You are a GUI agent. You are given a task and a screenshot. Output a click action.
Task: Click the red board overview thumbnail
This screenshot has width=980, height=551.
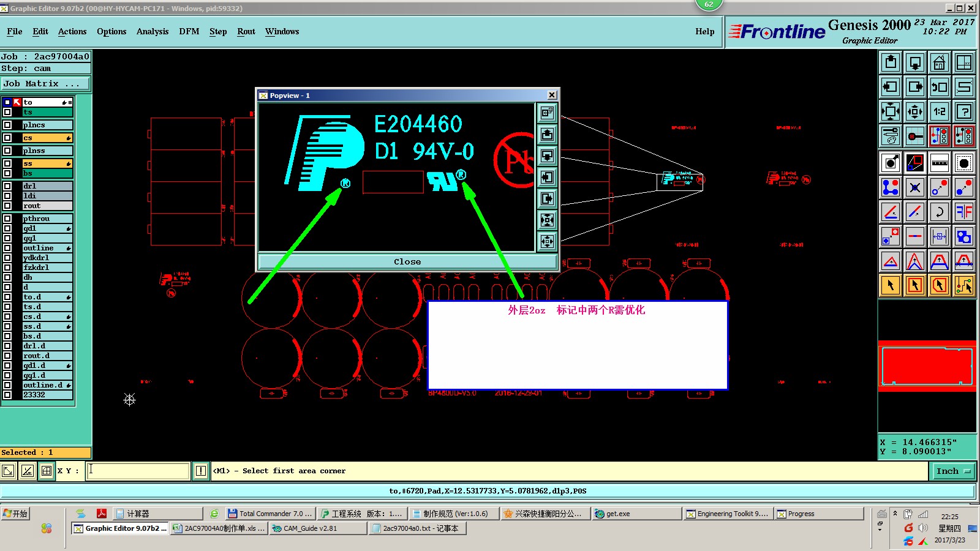point(927,366)
